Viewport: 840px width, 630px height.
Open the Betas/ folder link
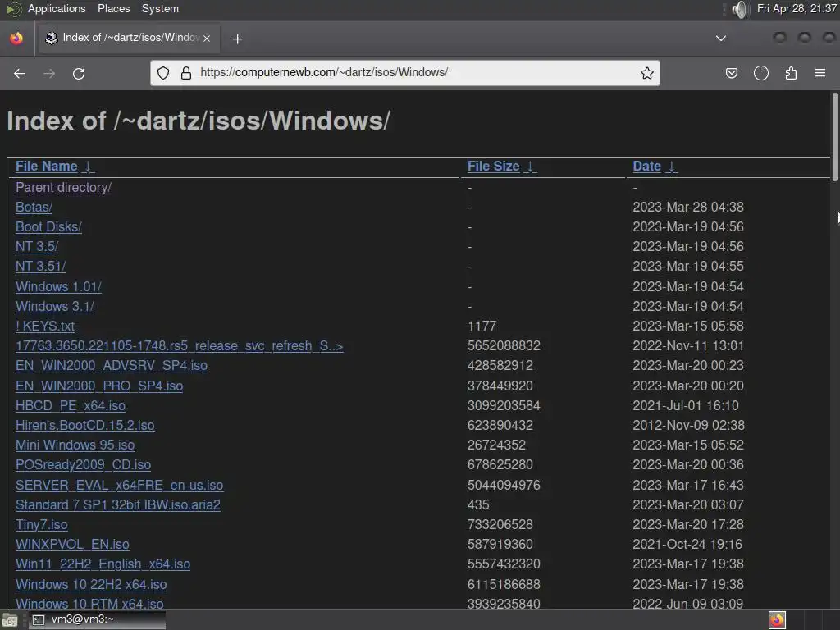(x=34, y=208)
